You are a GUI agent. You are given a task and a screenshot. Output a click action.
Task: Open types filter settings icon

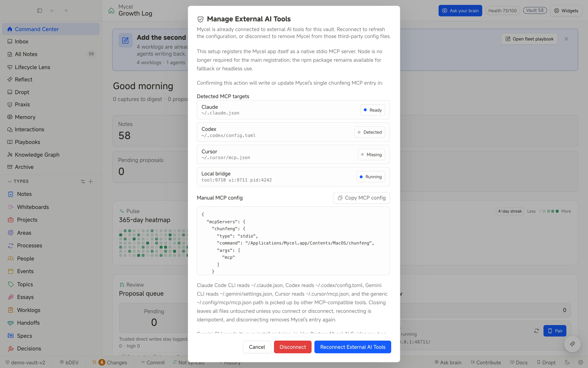[83, 182]
